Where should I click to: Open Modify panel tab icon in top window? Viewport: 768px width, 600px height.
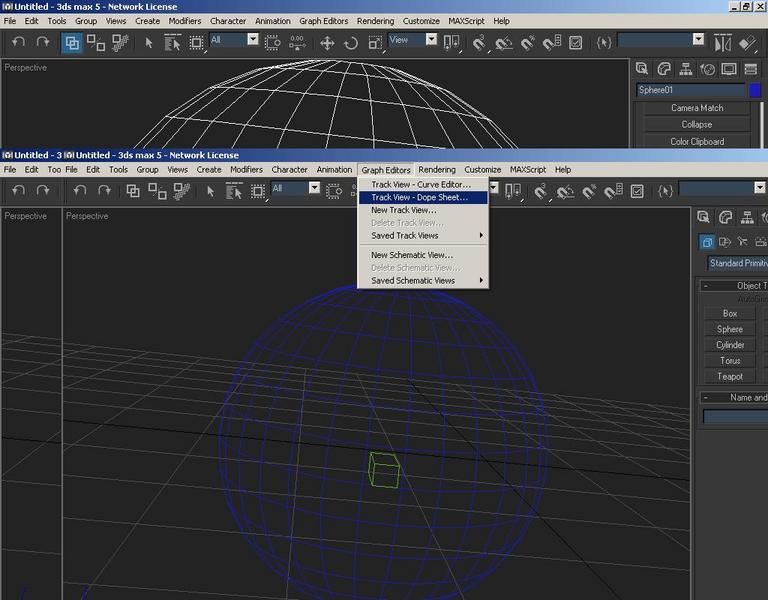coord(664,69)
